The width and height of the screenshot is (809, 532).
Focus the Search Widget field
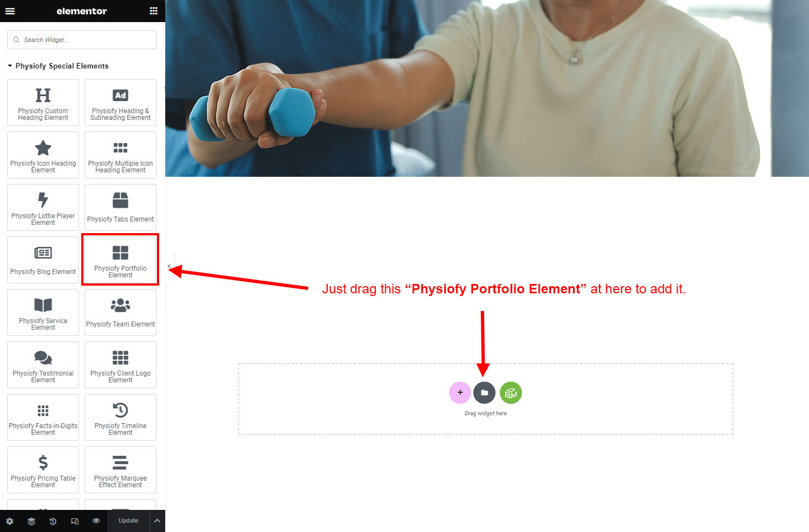tap(82, 40)
